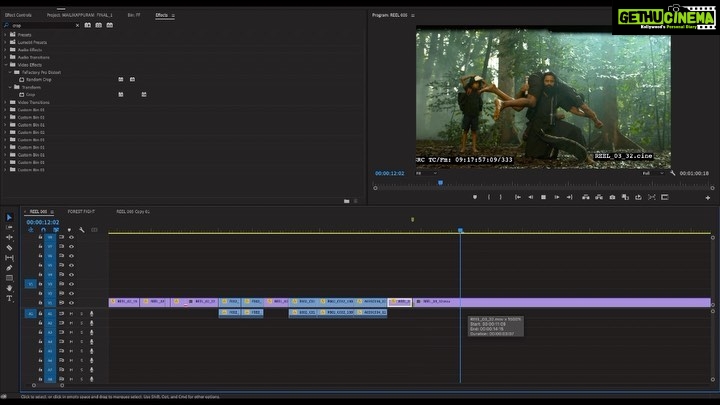Image resolution: width=720 pixels, height=405 pixels.
Task: Open Program monitor button editor plus
Action: coord(708,197)
